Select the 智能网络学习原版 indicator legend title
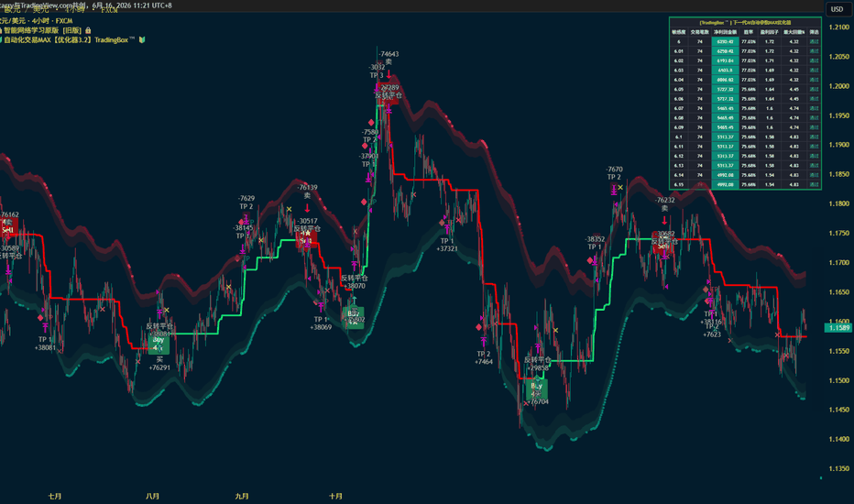The image size is (854, 504). [42, 30]
